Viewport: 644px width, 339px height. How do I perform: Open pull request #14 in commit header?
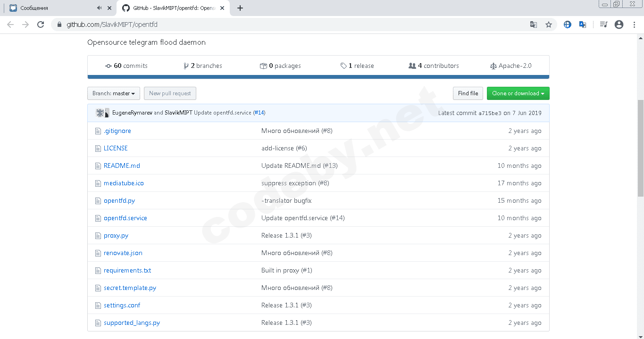(x=259, y=113)
